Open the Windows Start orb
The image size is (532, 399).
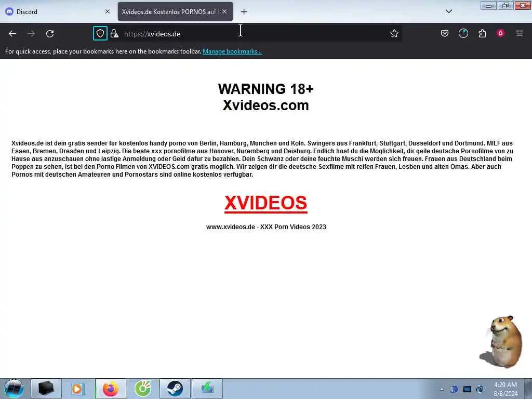(14, 389)
